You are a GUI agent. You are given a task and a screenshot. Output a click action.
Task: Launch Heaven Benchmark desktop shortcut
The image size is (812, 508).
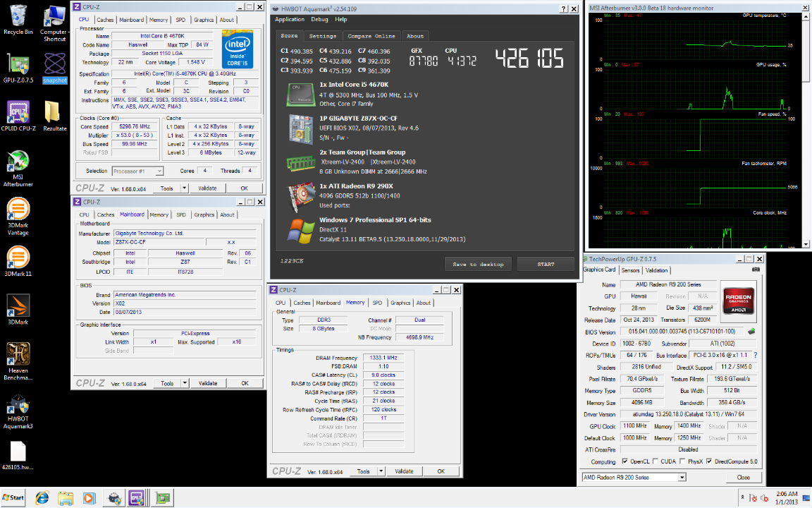point(18,361)
